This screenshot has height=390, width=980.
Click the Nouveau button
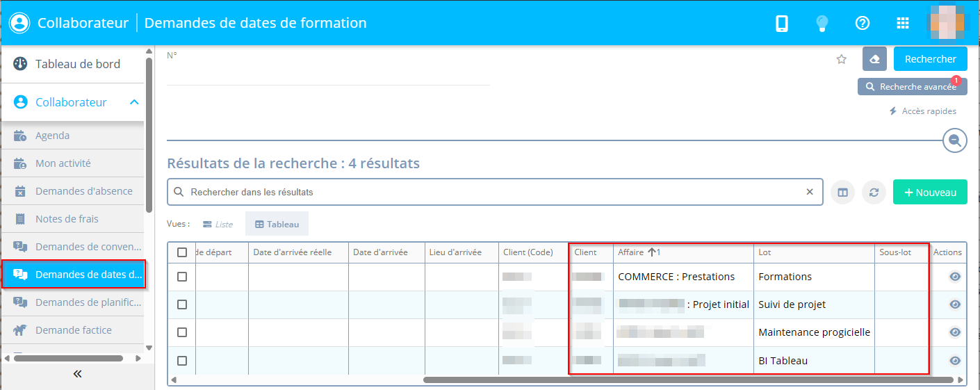click(930, 193)
